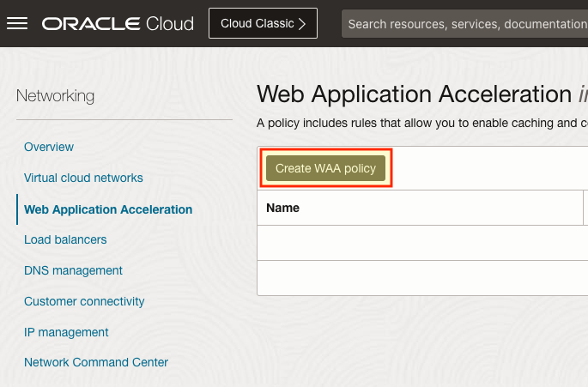The width and height of the screenshot is (588, 387).
Task: Expand the Cloud Classic chevron button
Action: [x=263, y=23]
